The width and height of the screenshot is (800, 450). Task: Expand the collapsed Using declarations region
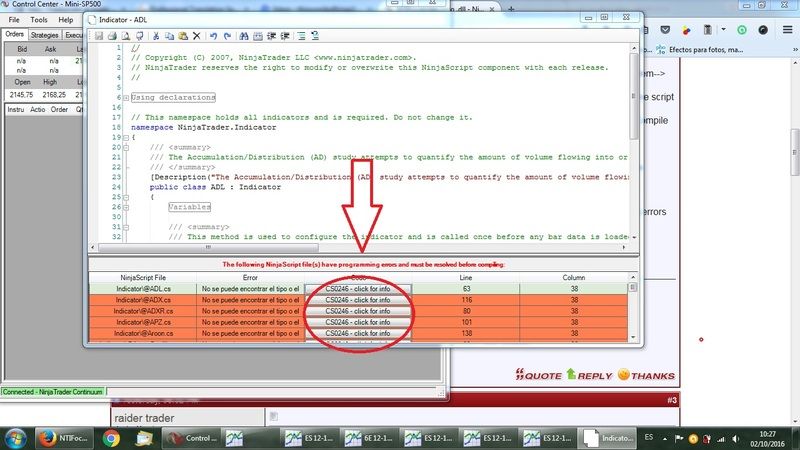[124, 98]
